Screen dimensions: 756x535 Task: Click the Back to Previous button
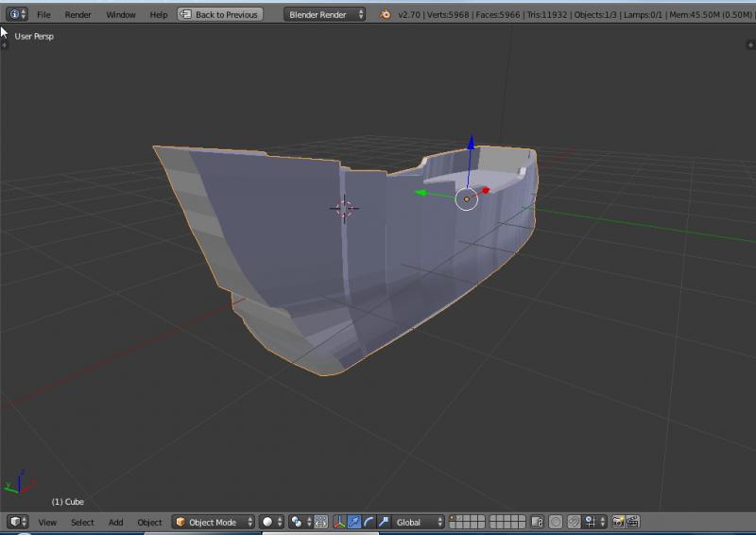(220, 14)
